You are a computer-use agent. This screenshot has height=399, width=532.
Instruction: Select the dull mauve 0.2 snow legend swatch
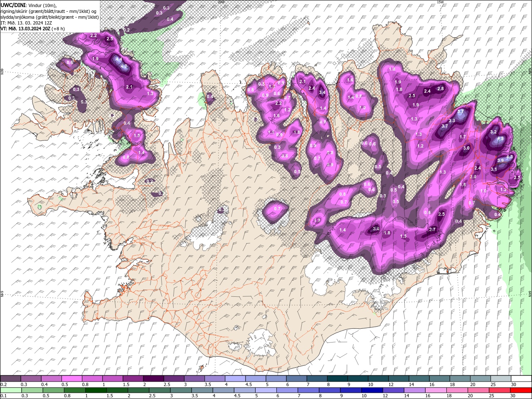pyautogui.click(x=10, y=378)
